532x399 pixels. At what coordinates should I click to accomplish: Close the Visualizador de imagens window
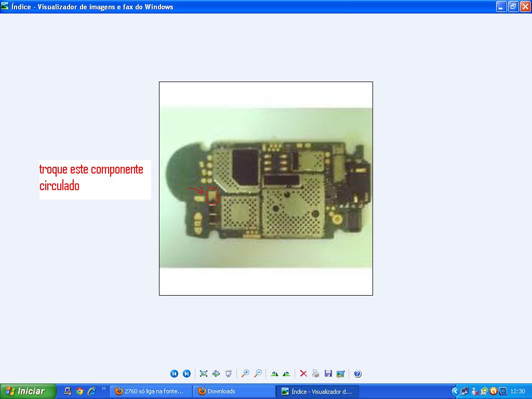coord(525,6)
